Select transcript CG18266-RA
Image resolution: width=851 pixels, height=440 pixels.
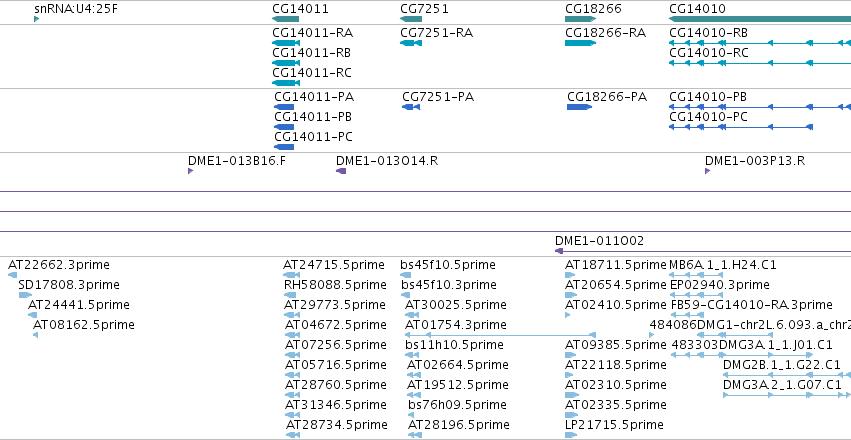(x=606, y=33)
